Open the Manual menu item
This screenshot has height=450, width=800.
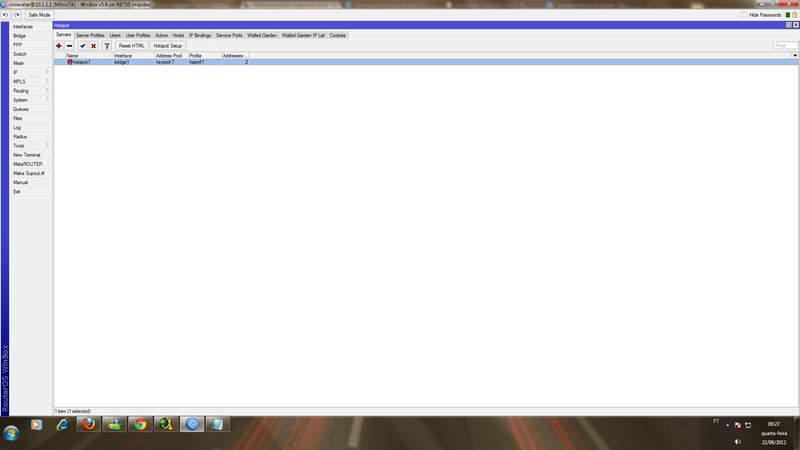click(31, 183)
